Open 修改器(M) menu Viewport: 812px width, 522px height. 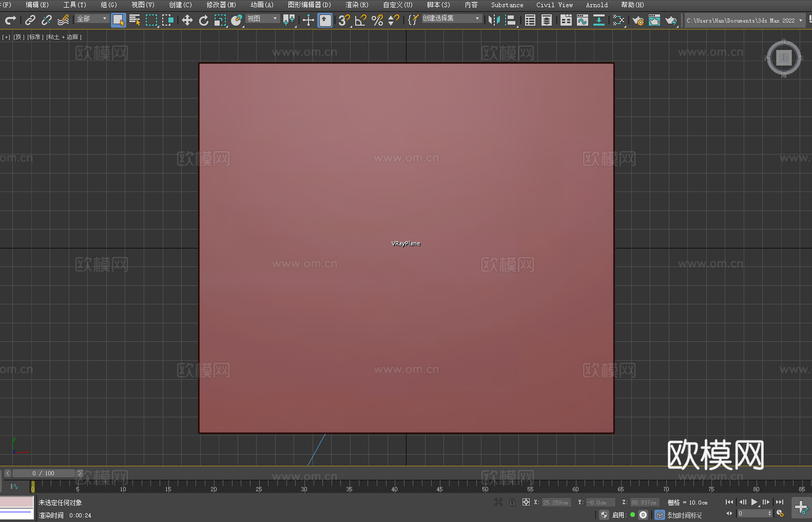click(221, 5)
